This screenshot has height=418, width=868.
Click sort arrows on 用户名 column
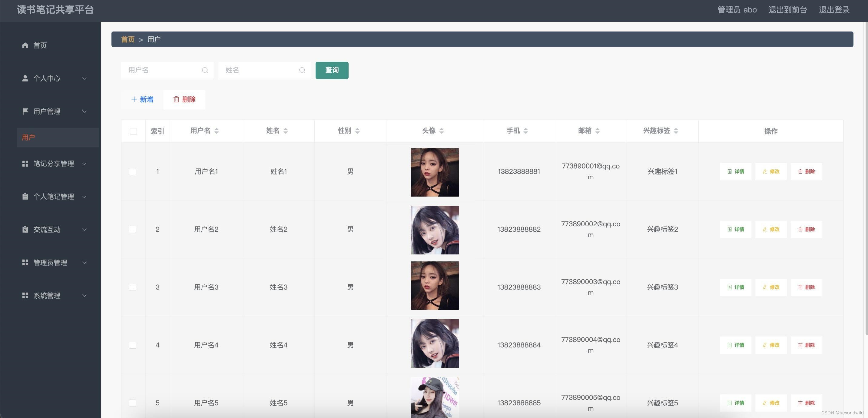[x=217, y=131]
